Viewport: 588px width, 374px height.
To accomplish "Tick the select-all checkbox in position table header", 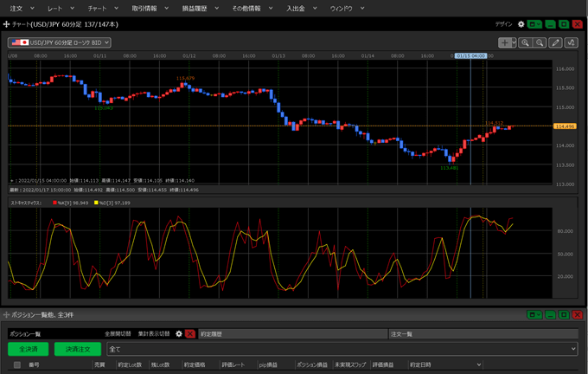I will coord(16,365).
